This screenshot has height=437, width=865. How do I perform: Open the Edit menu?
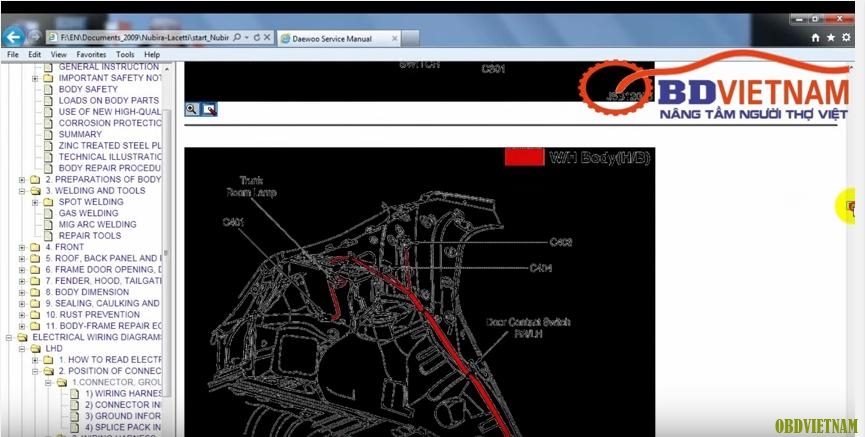coord(35,55)
